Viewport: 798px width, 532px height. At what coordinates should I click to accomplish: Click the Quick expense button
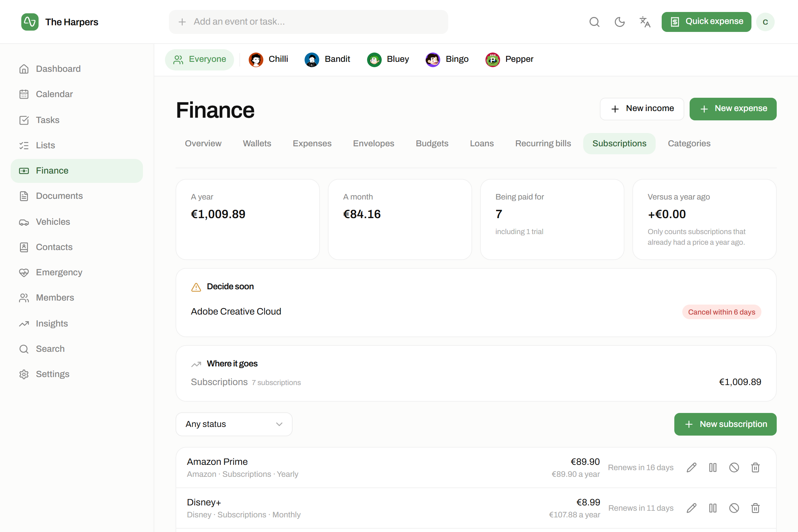click(706, 22)
